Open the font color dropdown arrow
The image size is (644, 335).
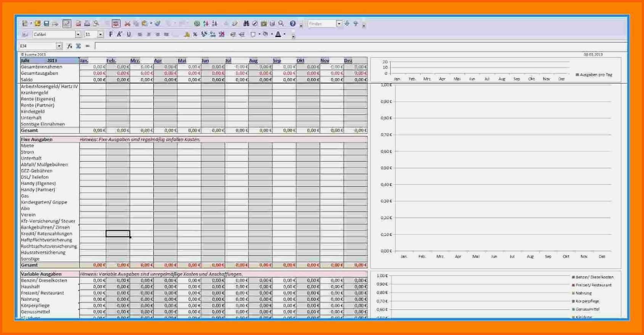coord(285,34)
